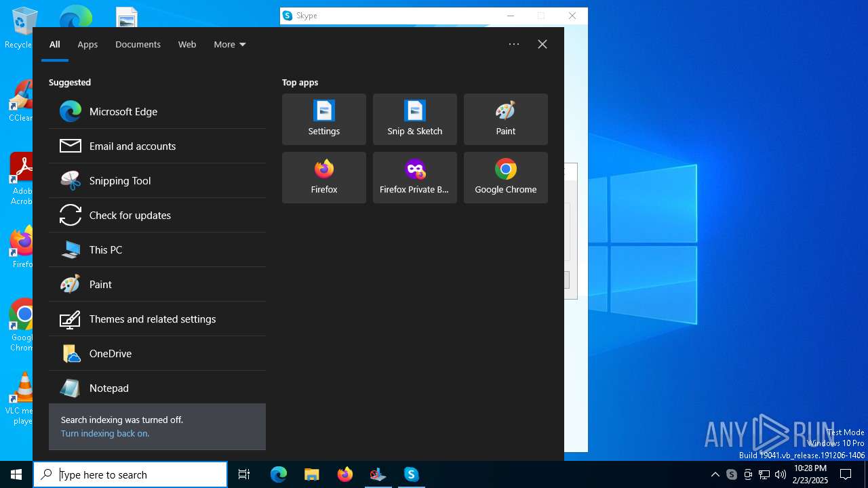Click the Skype taskbar icon

click(x=412, y=474)
